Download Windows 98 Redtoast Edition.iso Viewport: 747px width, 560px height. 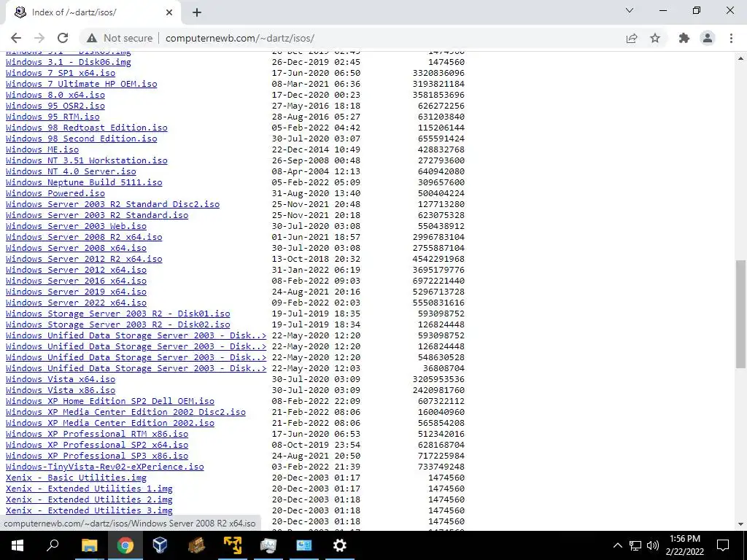click(87, 128)
